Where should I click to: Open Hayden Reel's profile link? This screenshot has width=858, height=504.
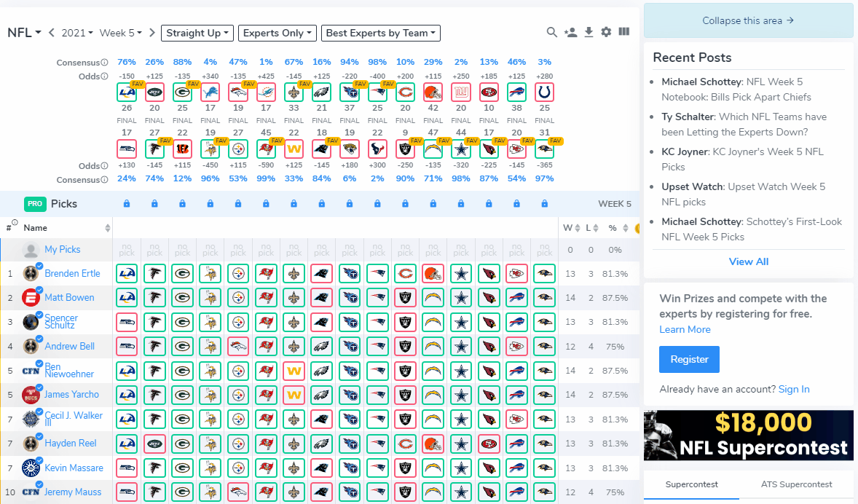click(x=71, y=444)
